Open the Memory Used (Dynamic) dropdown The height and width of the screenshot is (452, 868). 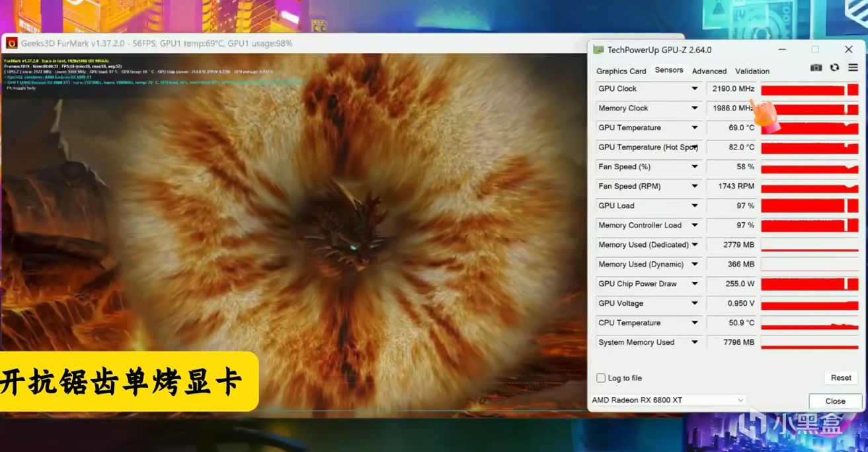pos(695,264)
